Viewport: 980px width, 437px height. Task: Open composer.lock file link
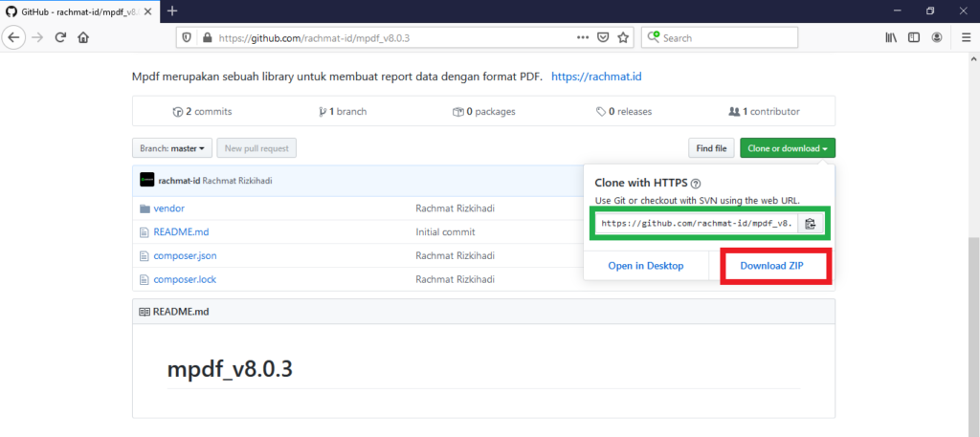click(185, 279)
